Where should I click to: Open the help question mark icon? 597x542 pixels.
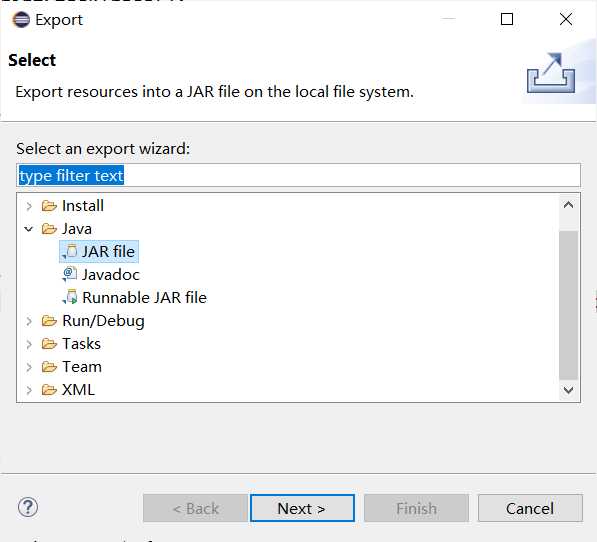28,507
